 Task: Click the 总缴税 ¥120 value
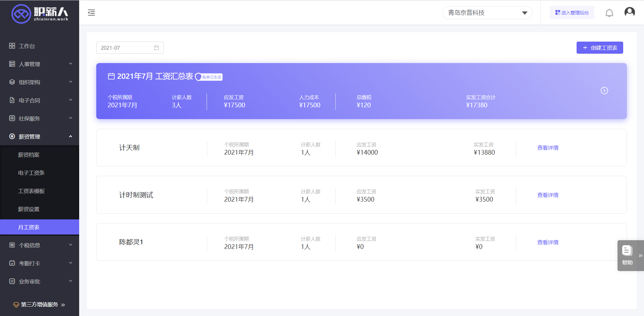point(364,105)
